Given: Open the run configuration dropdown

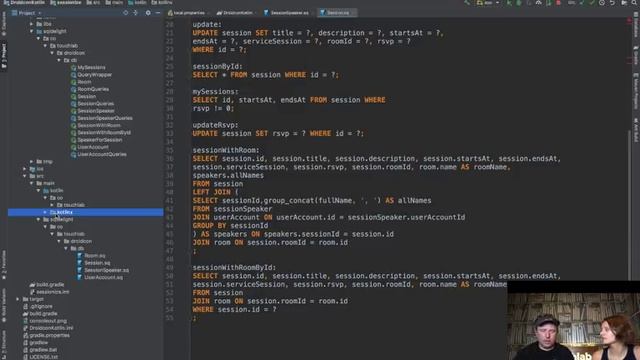Looking at the screenshot, I should [488, 2].
